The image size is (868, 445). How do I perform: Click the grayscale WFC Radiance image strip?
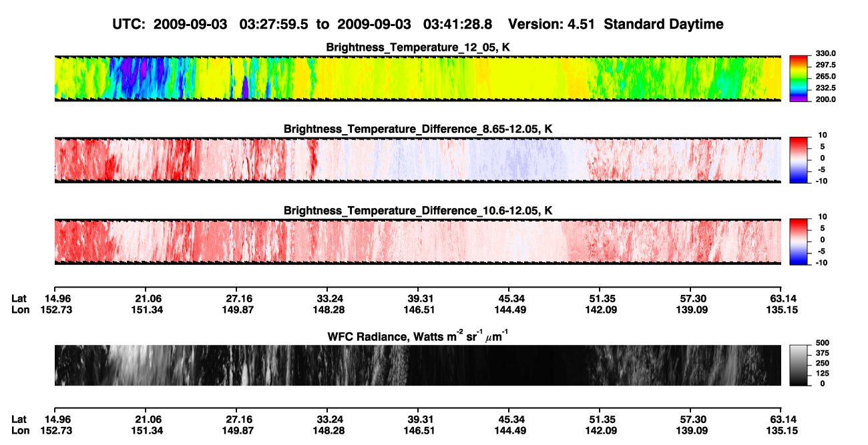coord(418,365)
